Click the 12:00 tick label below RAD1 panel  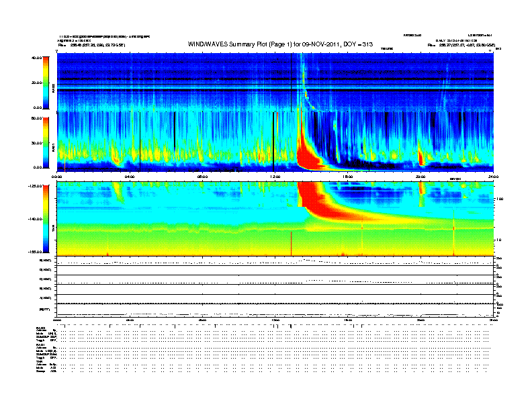(275, 177)
